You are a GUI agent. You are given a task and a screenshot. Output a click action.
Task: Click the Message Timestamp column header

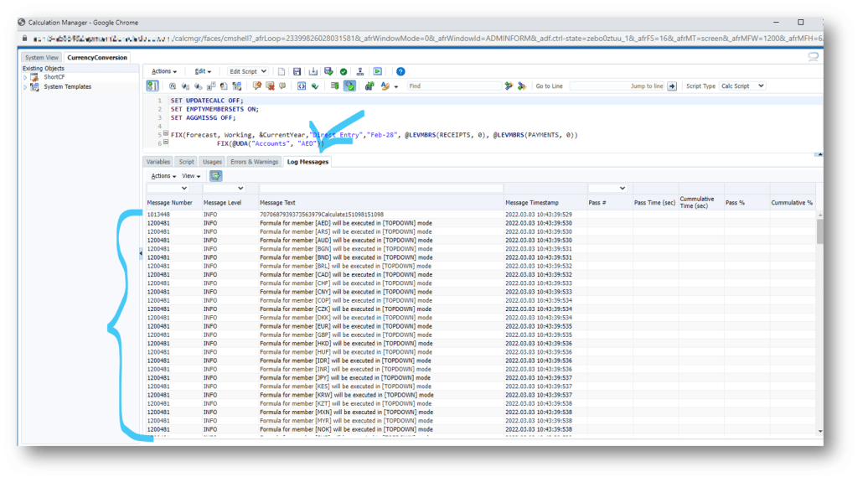click(532, 203)
